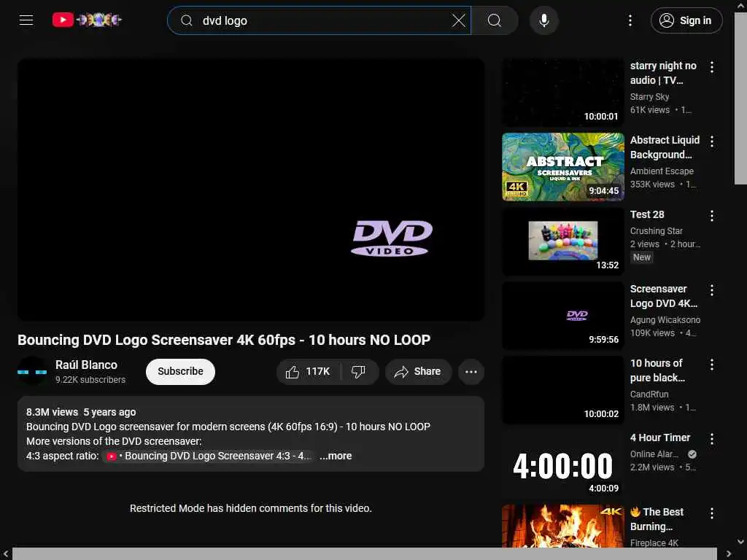Open the header settings three-dot menu

[x=630, y=20]
